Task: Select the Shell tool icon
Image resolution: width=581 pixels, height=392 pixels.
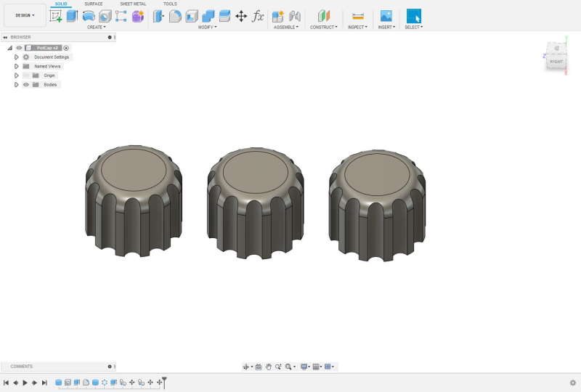Action: click(192, 16)
